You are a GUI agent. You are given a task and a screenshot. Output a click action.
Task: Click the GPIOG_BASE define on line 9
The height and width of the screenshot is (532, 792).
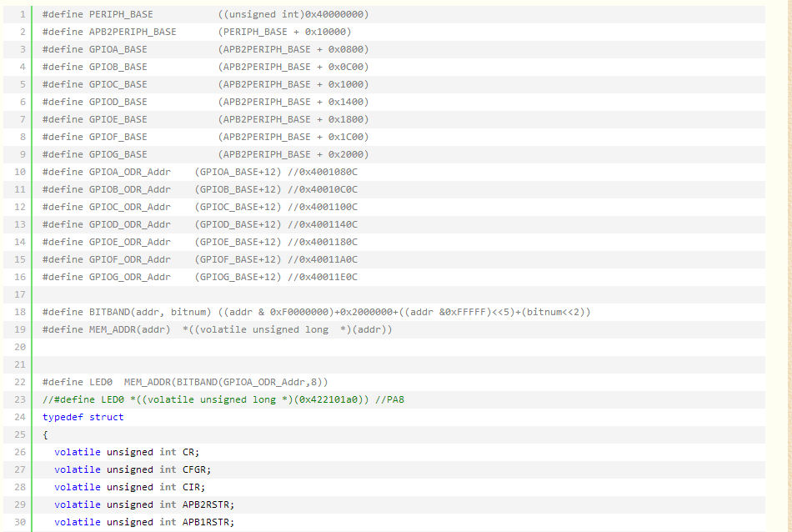click(118, 154)
